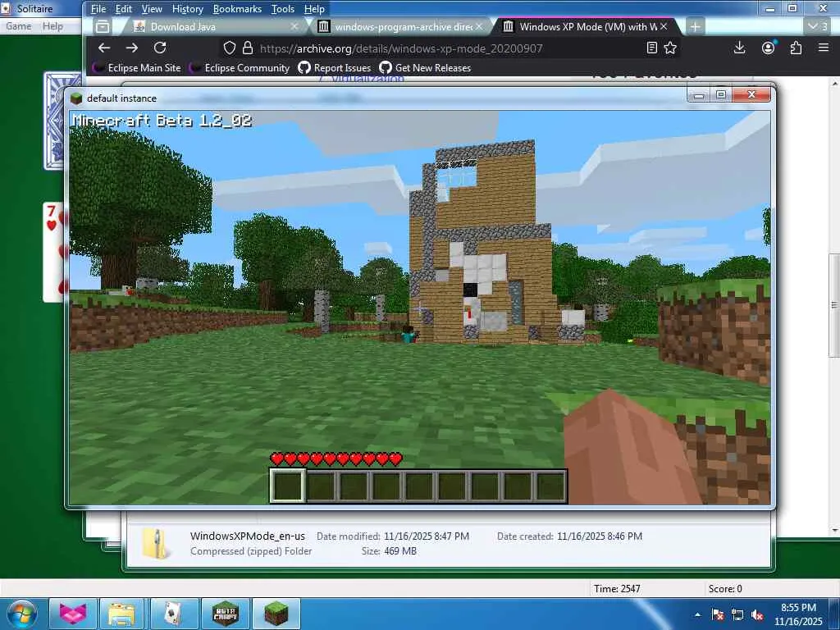Viewport: 840px width, 630px height.
Task: Minimize the default instance Minecraft window
Action: click(x=699, y=95)
